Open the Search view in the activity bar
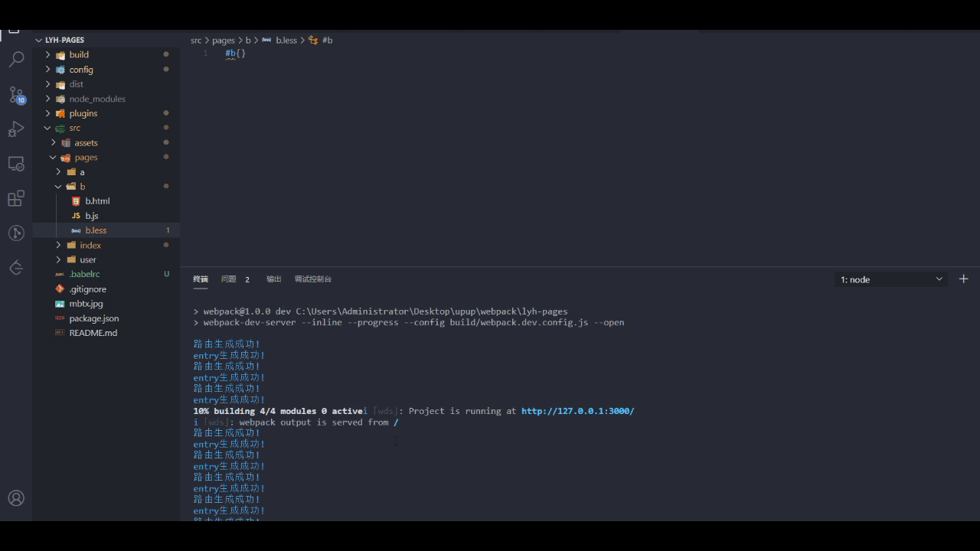980x551 pixels. coord(16,59)
